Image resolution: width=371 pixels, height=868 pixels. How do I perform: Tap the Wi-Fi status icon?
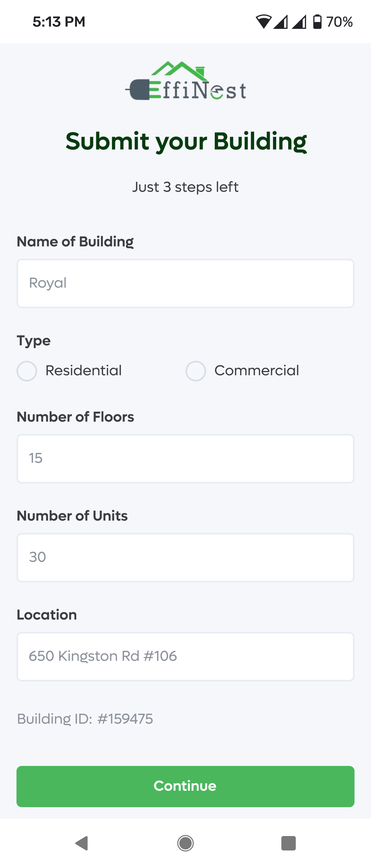pos(263,22)
